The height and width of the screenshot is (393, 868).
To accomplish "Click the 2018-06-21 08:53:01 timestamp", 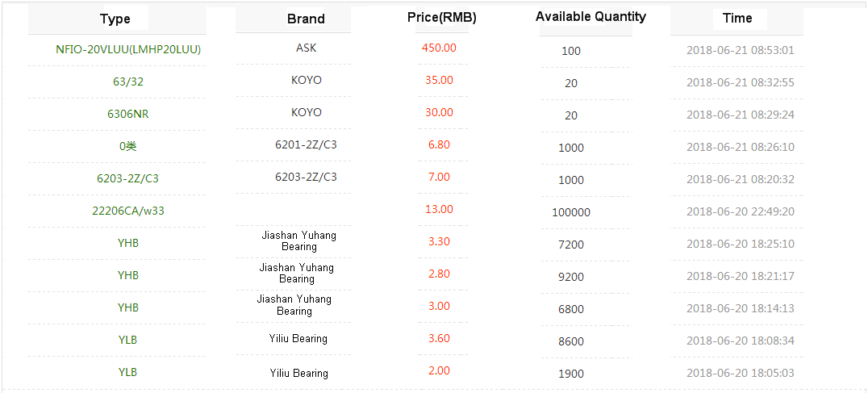I will [x=740, y=50].
